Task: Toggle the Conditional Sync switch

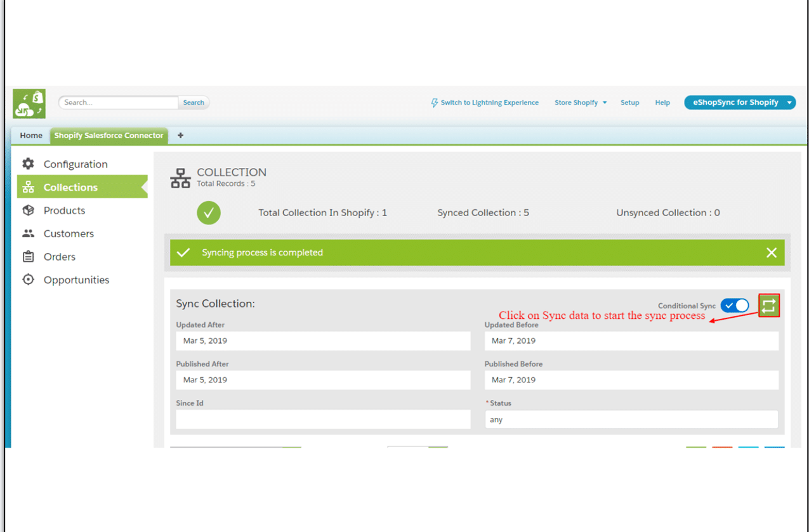Action: pyautogui.click(x=735, y=306)
